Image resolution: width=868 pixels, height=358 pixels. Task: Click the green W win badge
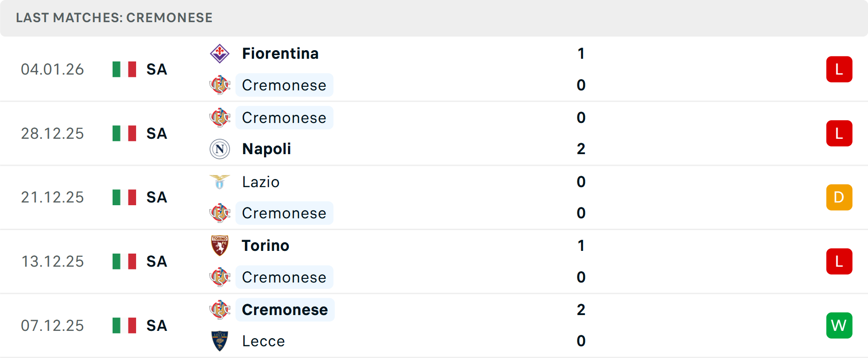coord(839,325)
